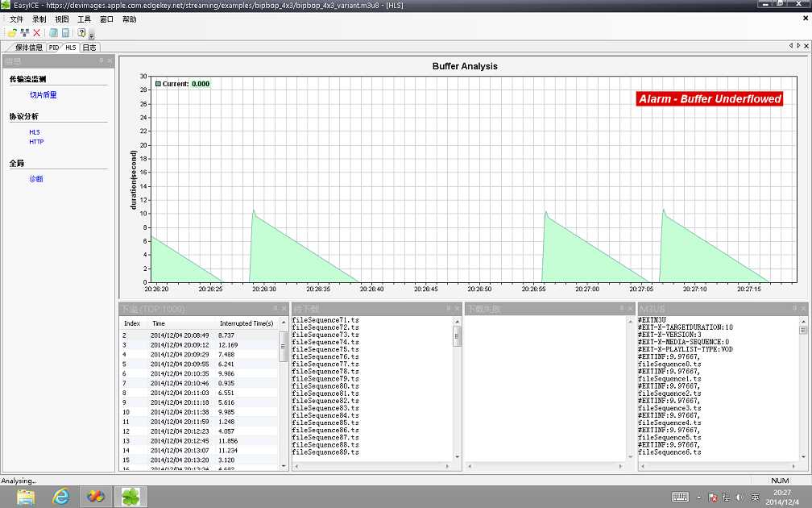Click the M3U8 scroll-down arrow
Viewport: 812px width, 508px height.
pos(803,456)
